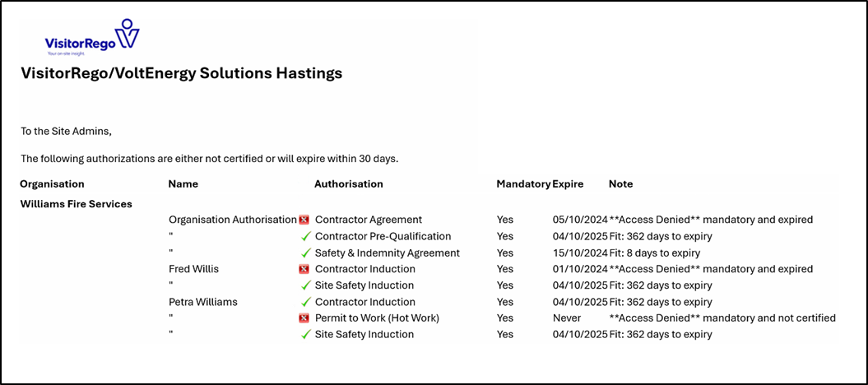Viewport: 868px width, 385px height.
Task: Click 'mandatory and not certified' note
Action: click(x=722, y=318)
